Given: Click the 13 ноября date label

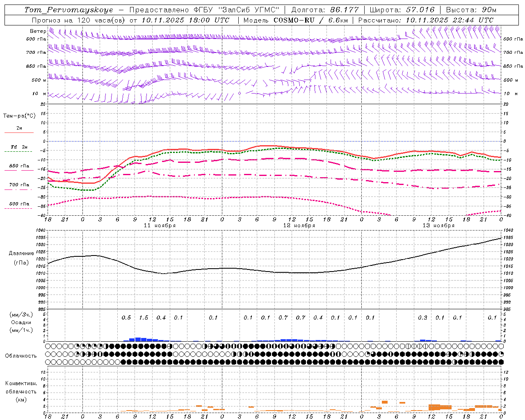Looking at the screenshot, I should [x=438, y=226].
